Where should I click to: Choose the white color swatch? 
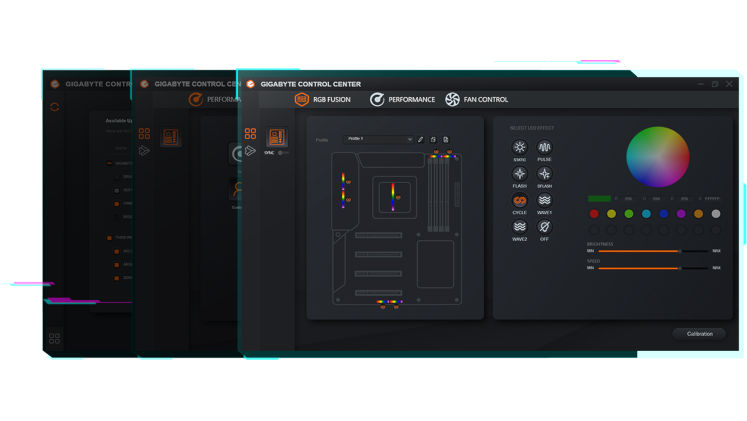[x=716, y=214]
